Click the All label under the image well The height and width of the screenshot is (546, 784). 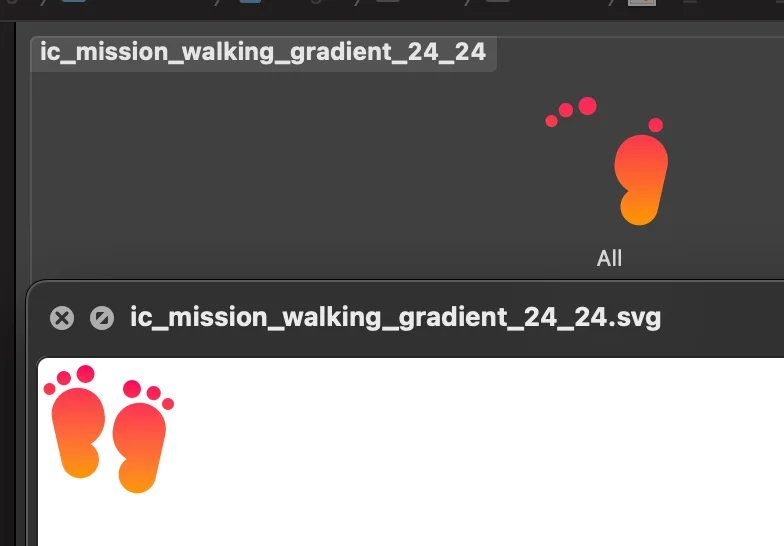[609, 258]
